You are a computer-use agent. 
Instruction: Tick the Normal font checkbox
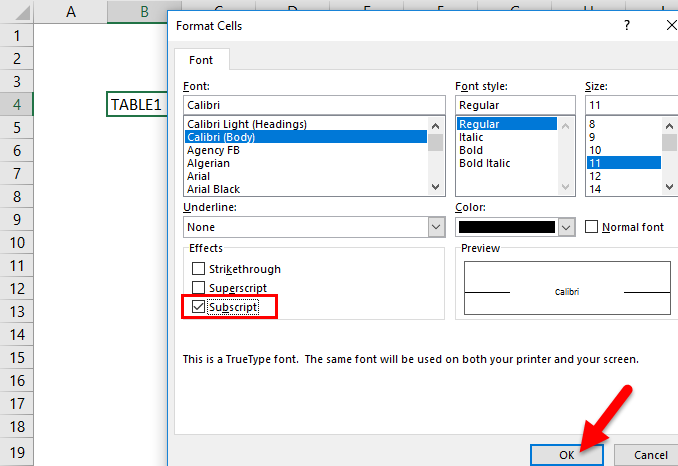point(592,227)
